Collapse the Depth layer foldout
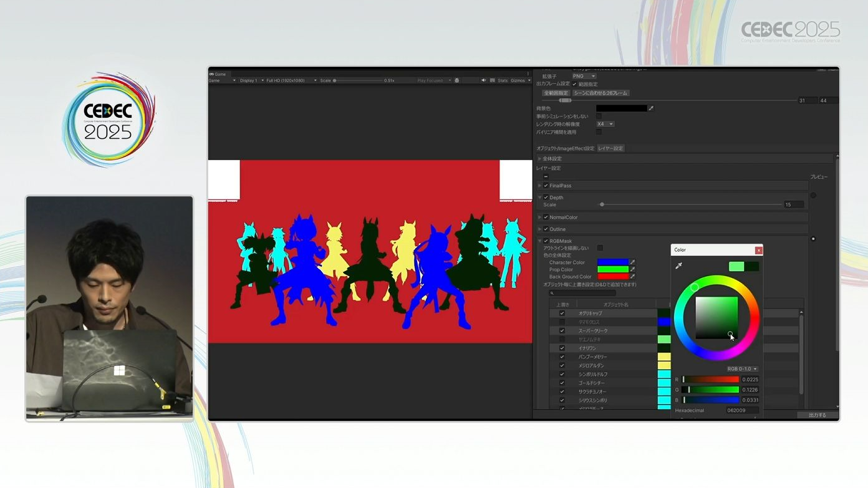The image size is (868, 488). [x=540, y=198]
